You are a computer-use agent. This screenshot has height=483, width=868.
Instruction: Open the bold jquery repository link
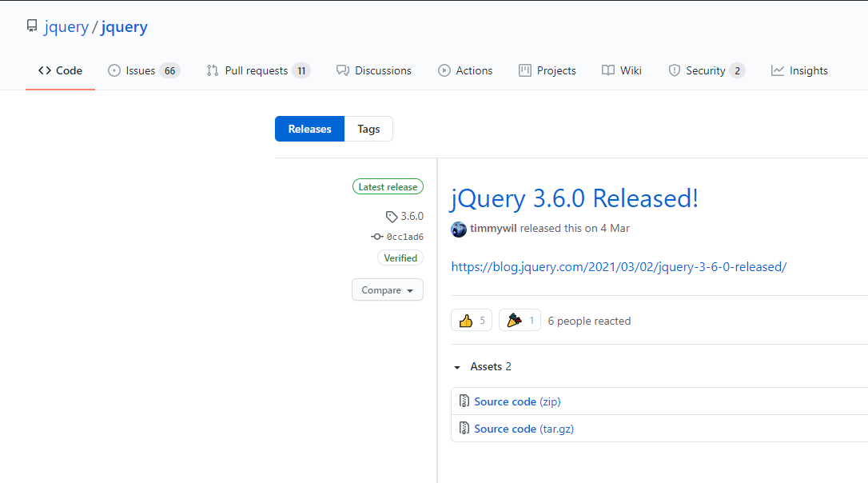(124, 26)
